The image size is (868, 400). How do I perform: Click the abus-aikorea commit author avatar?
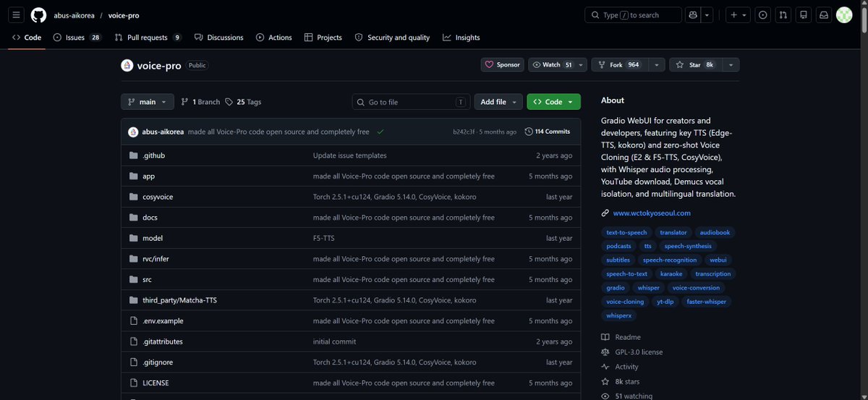click(133, 132)
